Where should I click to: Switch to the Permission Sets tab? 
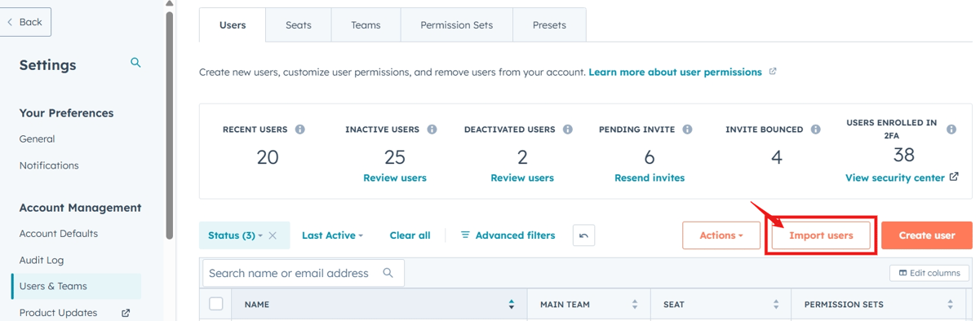click(x=456, y=25)
